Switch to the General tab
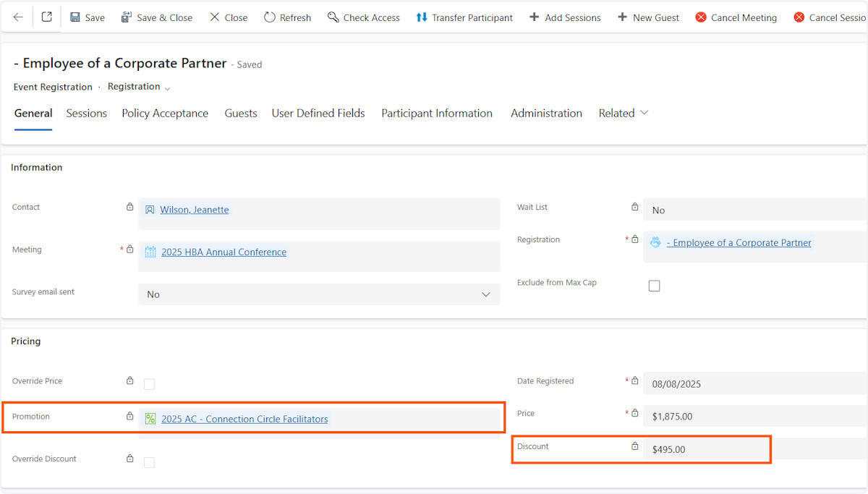 (x=33, y=113)
